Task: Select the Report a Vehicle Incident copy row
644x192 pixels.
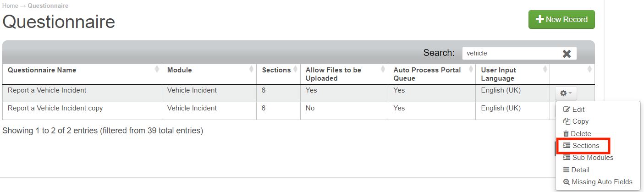Action: [x=55, y=109]
